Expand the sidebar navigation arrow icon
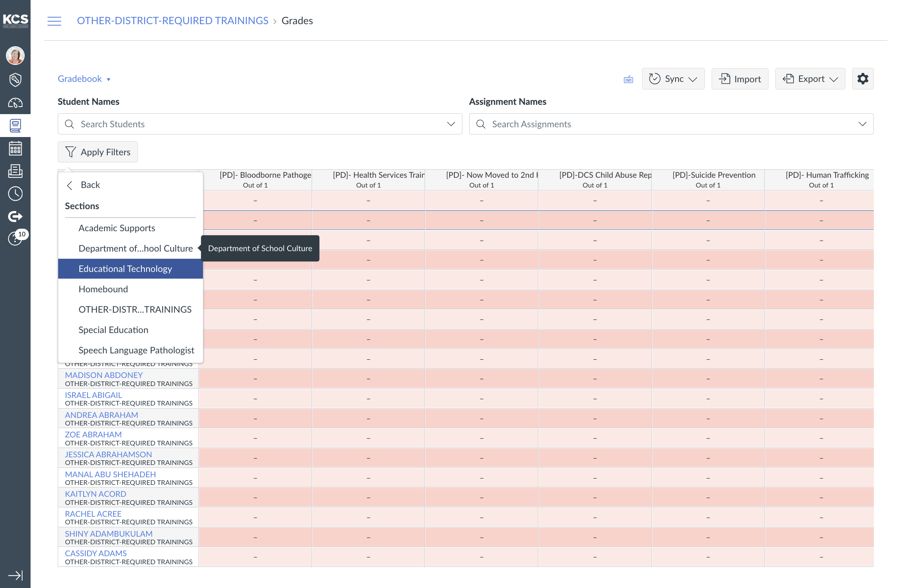Viewport: 901px width, 588px height. point(15,575)
